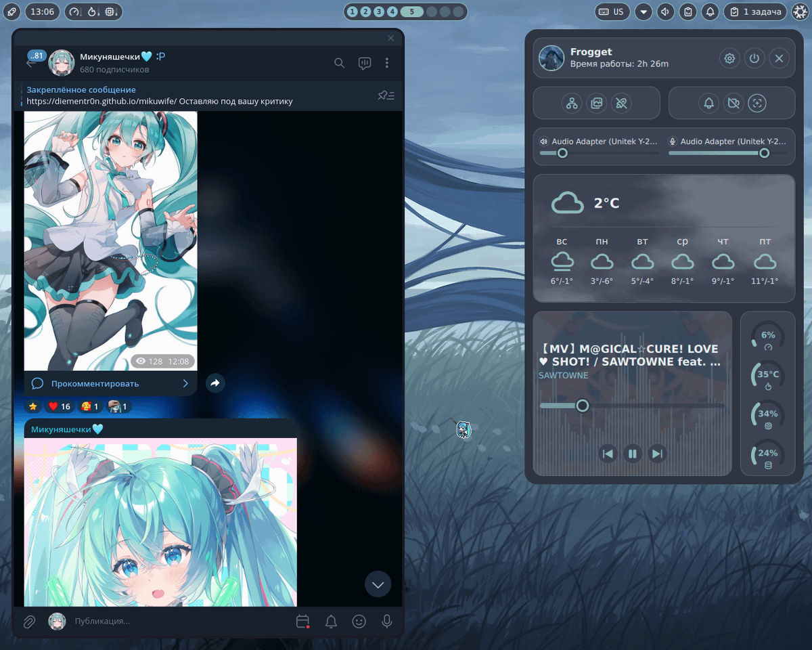
Task: Adjust the output volume slider
Action: pyautogui.click(x=599, y=153)
